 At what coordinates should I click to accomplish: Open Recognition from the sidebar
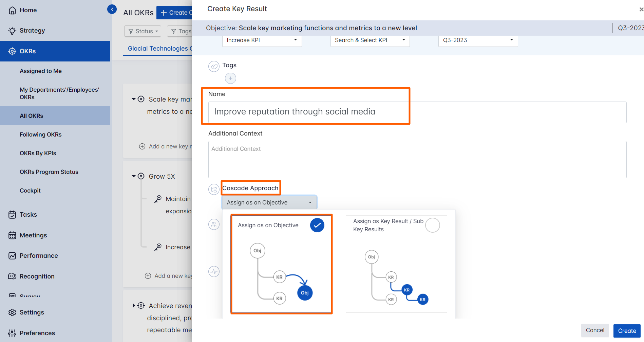[37, 276]
